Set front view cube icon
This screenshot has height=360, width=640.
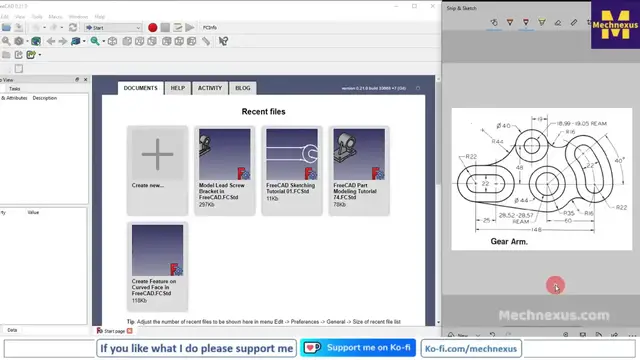127,41
